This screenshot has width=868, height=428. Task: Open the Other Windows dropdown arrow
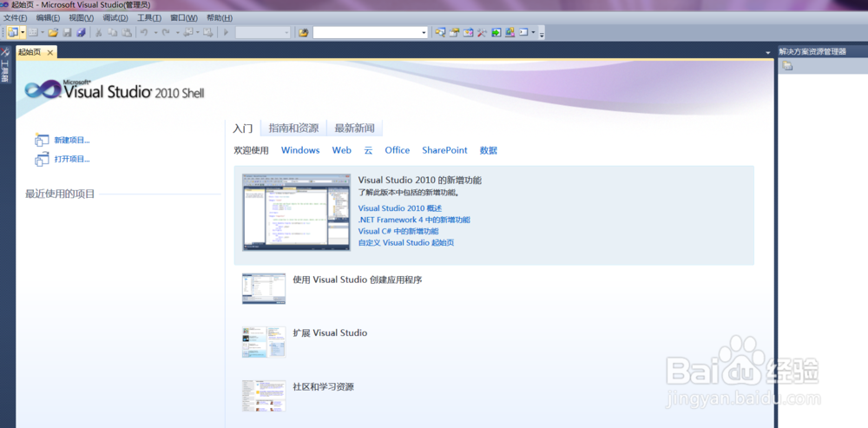(x=533, y=33)
